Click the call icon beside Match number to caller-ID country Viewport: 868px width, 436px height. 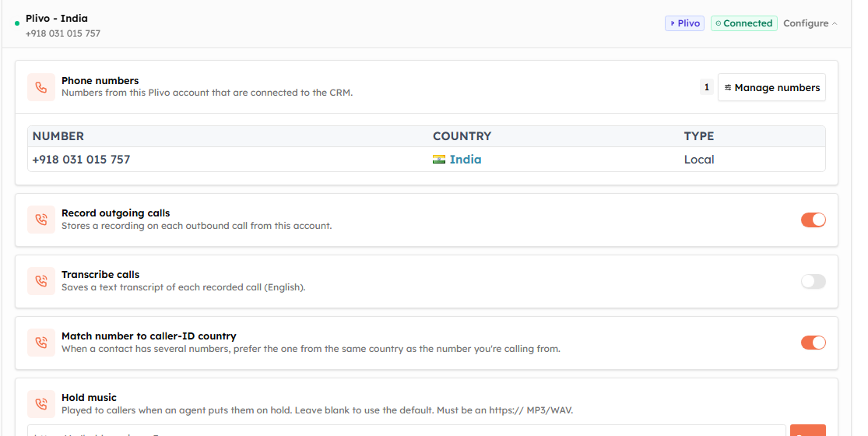pos(41,343)
